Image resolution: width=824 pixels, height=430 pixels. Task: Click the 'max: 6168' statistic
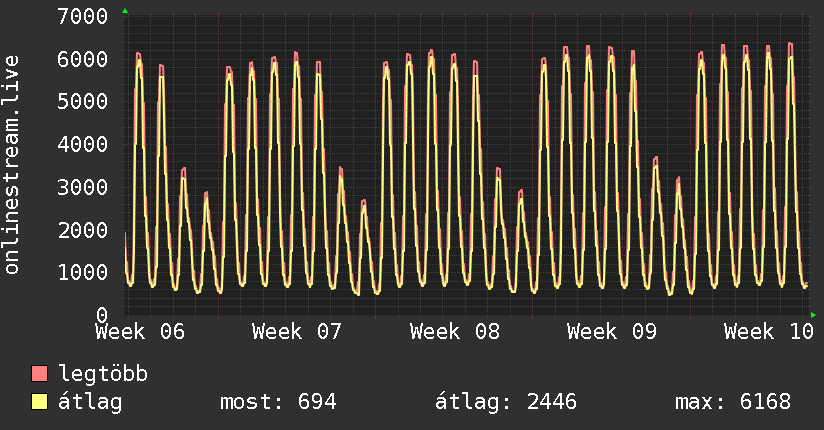coord(733,402)
